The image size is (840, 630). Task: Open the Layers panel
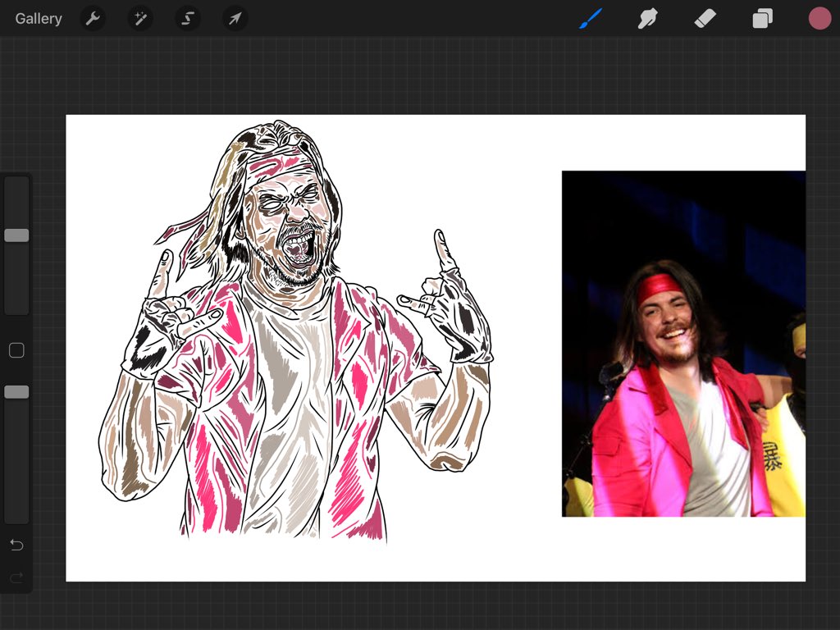762,19
